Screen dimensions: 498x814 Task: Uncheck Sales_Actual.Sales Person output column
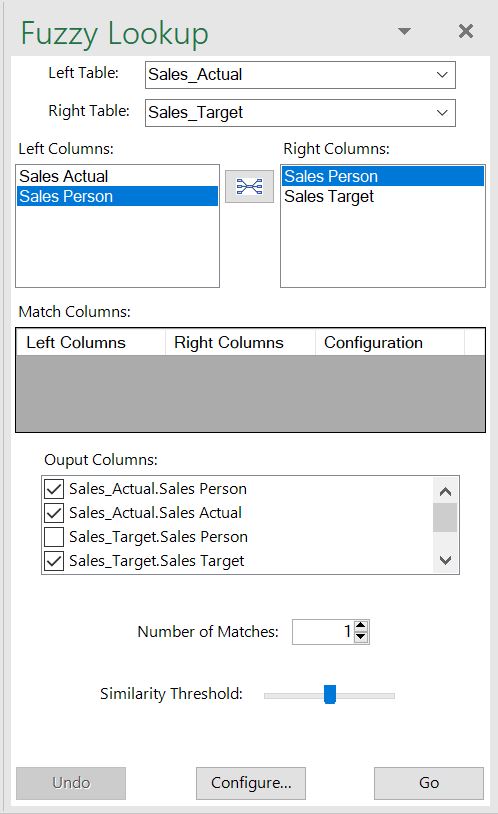(x=54, y=489)
